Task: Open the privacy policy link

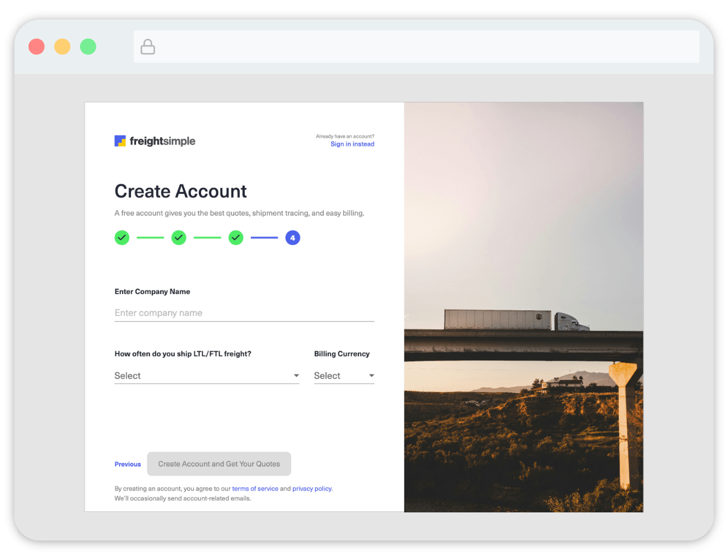Action: (x=312, y=489)
